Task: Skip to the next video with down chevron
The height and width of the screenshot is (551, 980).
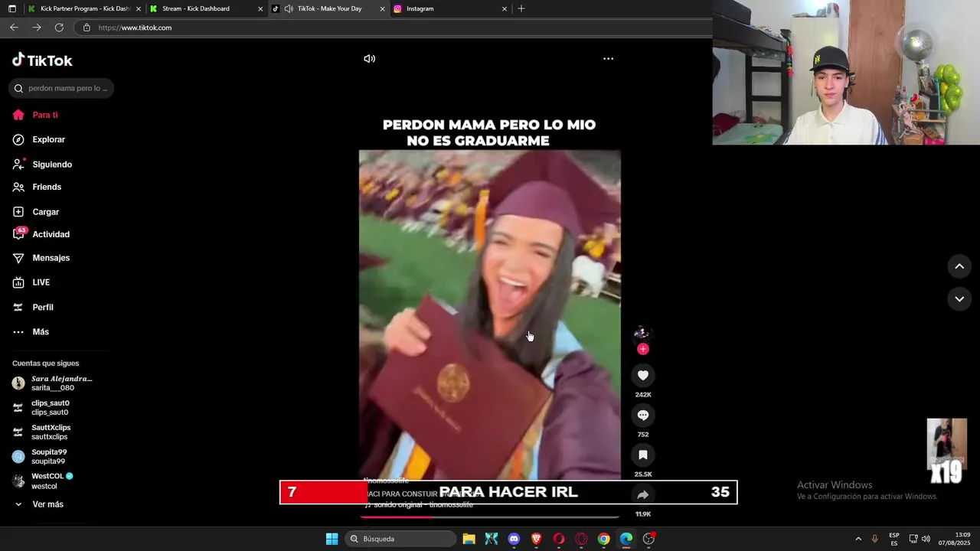Action: click(x=959, y=299)
